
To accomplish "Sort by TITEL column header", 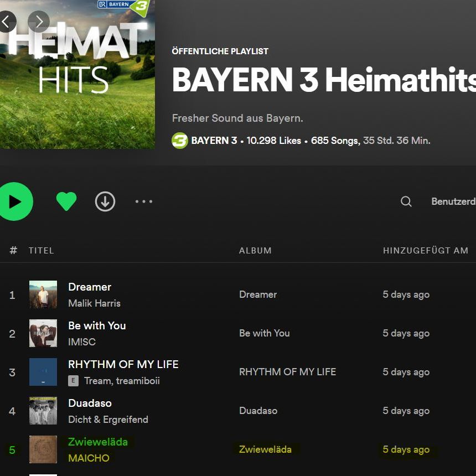I will [x=42, y=250].
